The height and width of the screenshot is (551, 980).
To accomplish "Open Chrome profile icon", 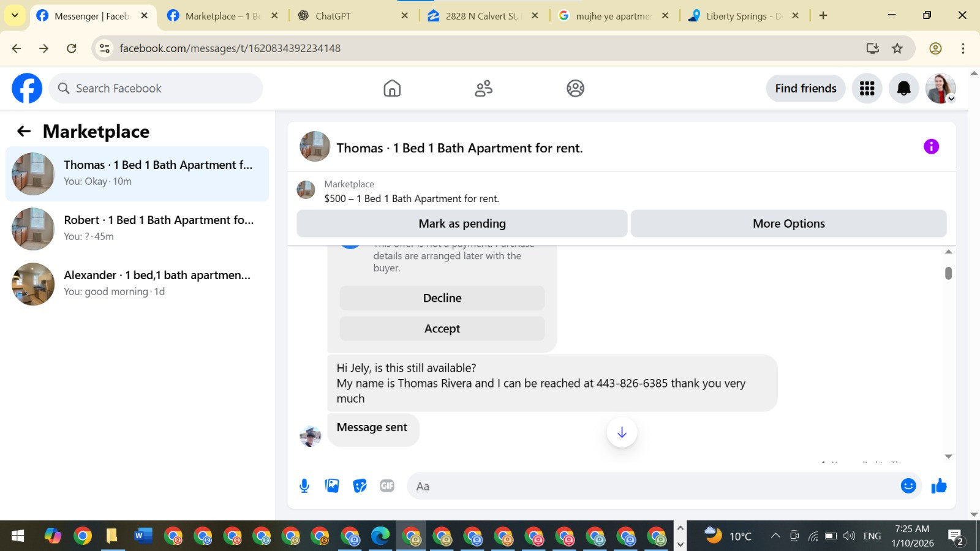I will pos(935,48).
